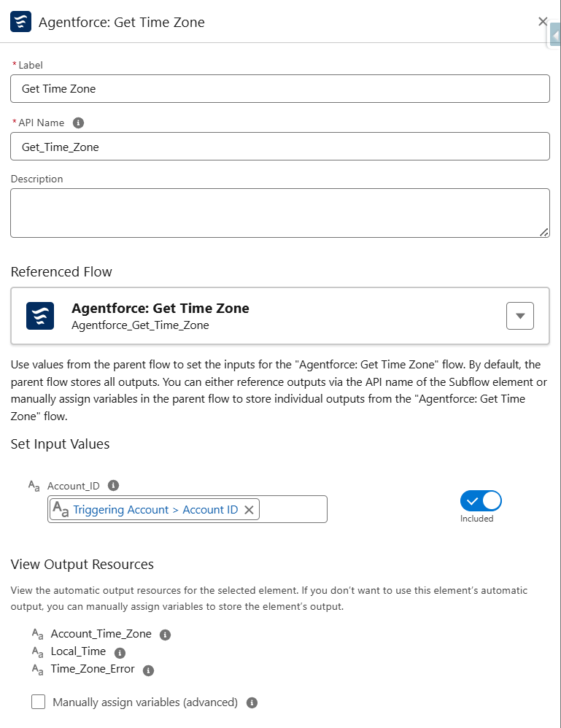
Task: Click the Account_ID input value combobox
Action: point(292,509)
